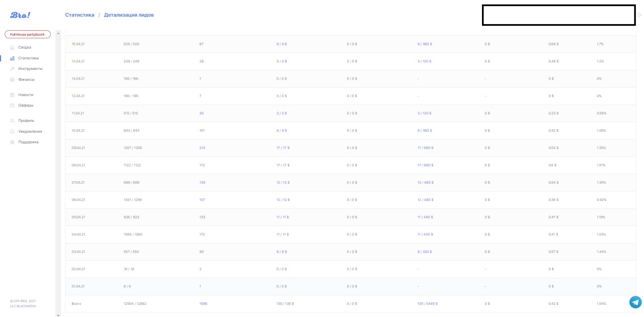644x317 pixels.
Task: Click the 1.44% value for 03.04.21
Action: (x=601, y=252)
